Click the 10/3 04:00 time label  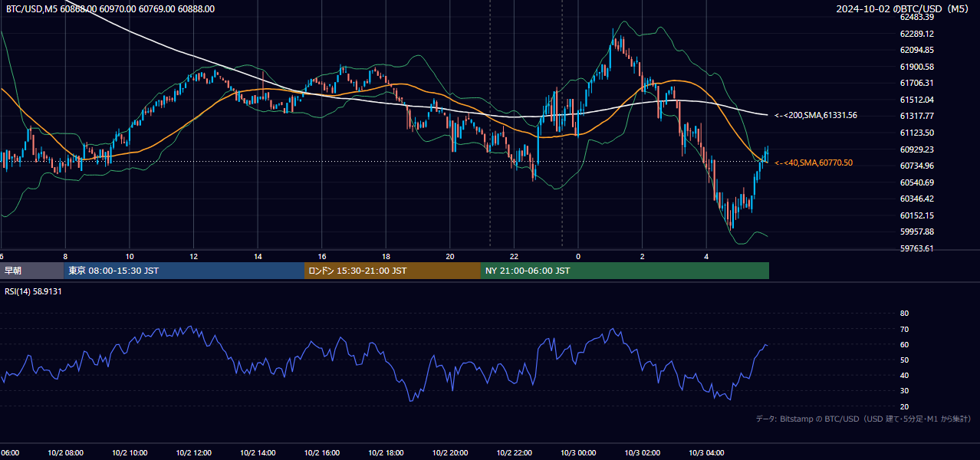click(707, 452)
